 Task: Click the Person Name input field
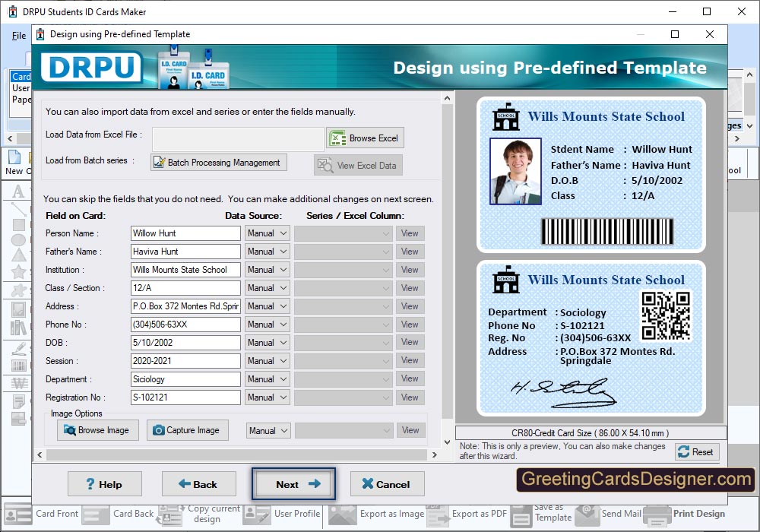coord(185,233)
